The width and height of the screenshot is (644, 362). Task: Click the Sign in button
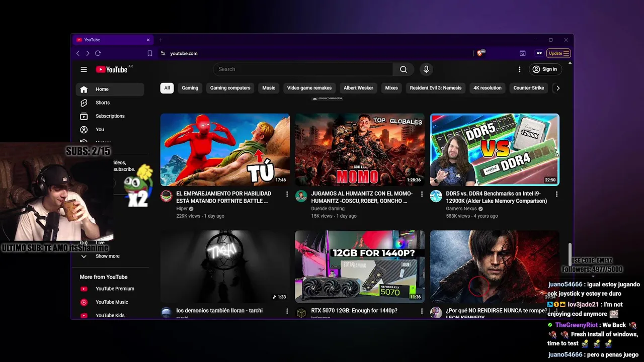pos(545,69)
